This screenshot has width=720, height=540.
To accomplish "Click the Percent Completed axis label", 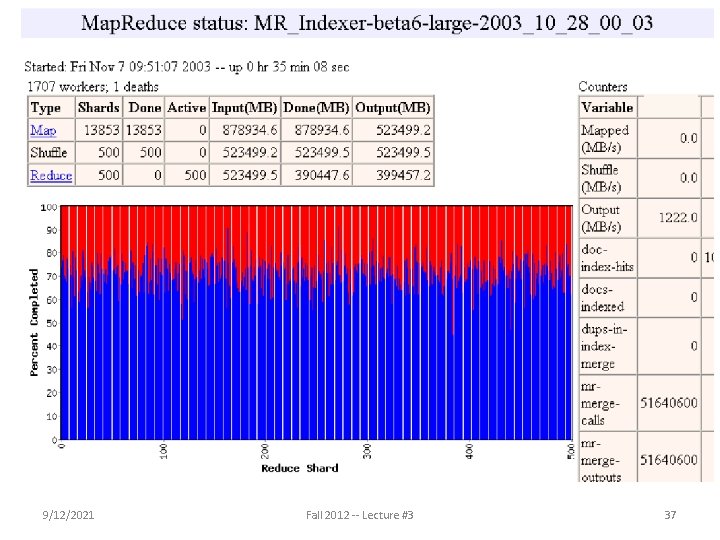I will 34,322.
